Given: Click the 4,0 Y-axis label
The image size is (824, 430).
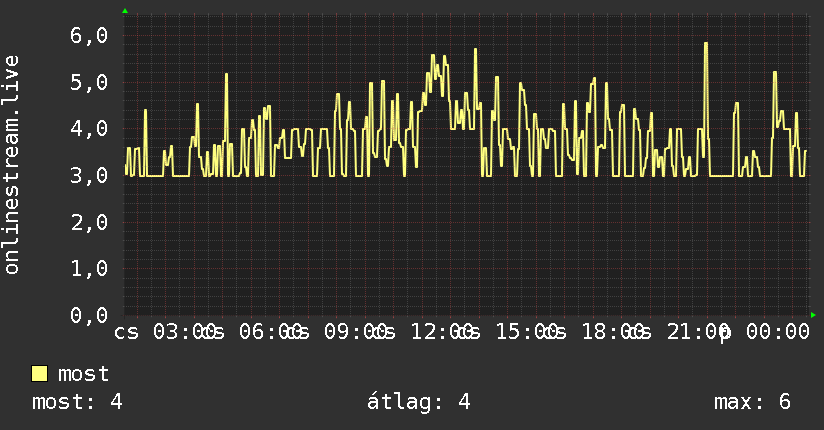Looking at the screenshot, I should pos(89,129).
